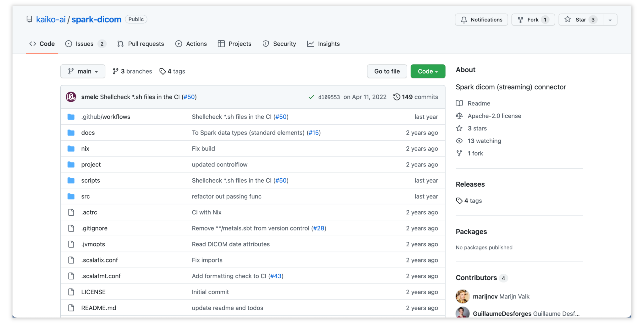Click the repository icon beside kaiko-ai
644x324 pixels.
tap(29, 19)
